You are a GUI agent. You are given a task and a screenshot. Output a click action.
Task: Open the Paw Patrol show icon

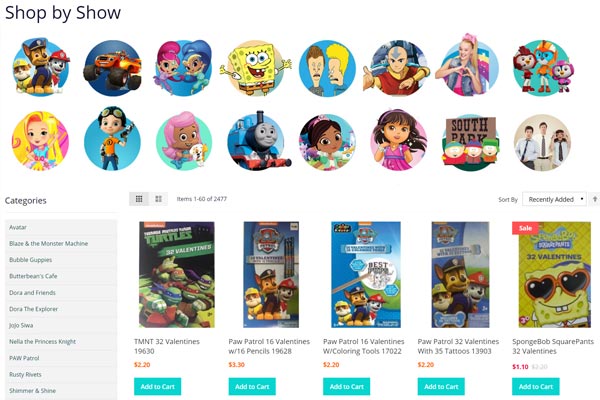(41, 67)
